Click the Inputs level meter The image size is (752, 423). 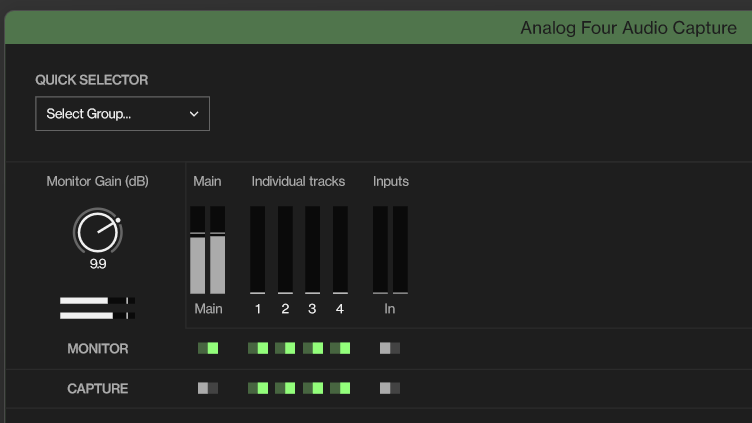[390, 250]
